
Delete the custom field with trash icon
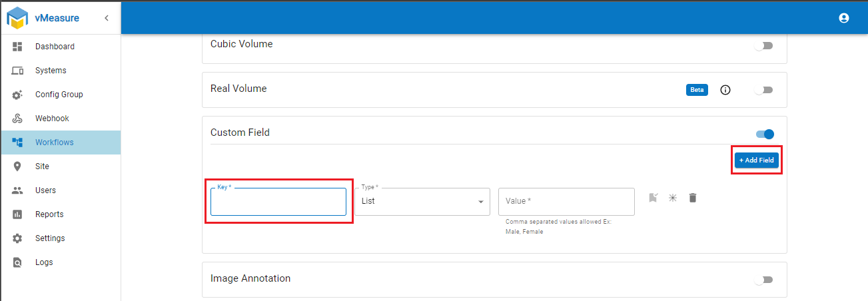coord(693,198)
